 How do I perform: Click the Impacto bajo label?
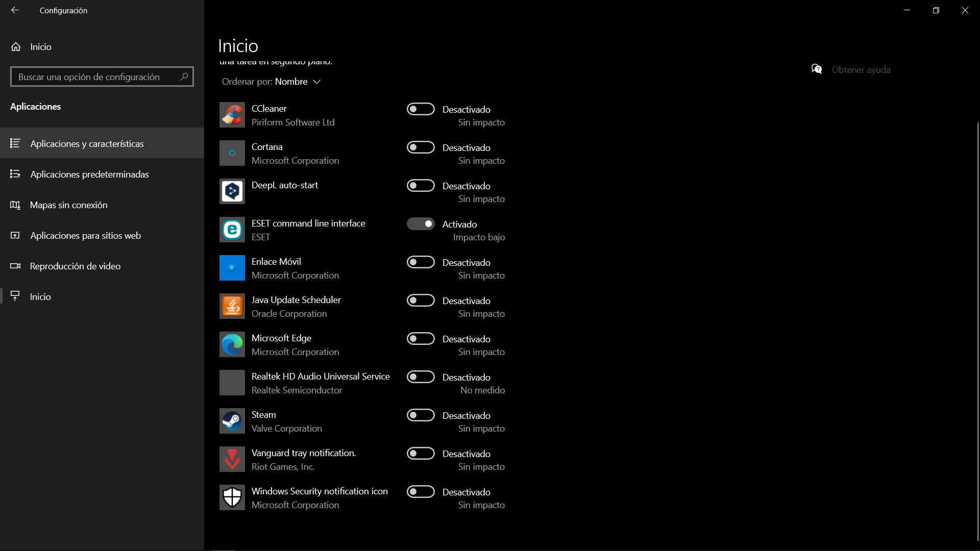click(479, 237)
